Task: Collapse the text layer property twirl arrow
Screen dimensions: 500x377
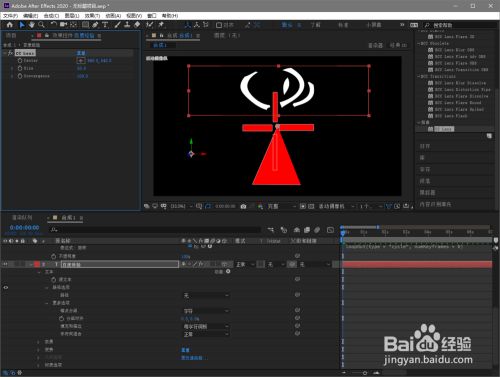Action: coord(31,264)
